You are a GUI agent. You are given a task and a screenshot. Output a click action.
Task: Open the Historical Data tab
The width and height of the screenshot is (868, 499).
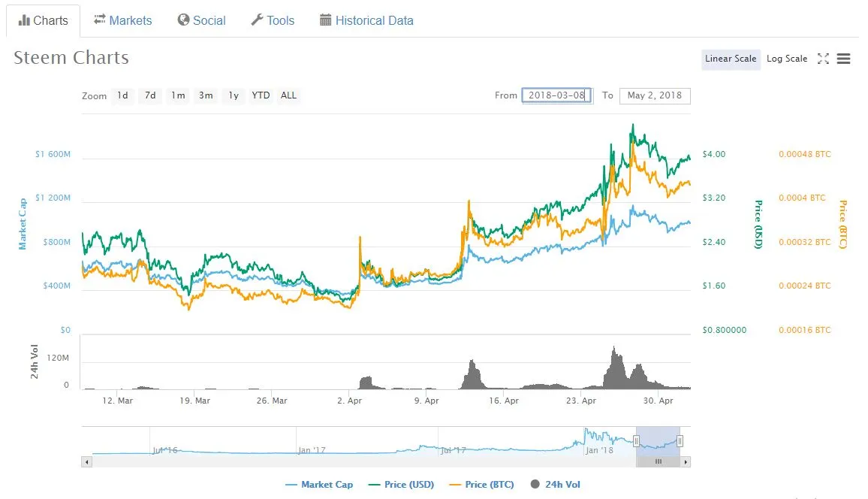coord(366,20)
